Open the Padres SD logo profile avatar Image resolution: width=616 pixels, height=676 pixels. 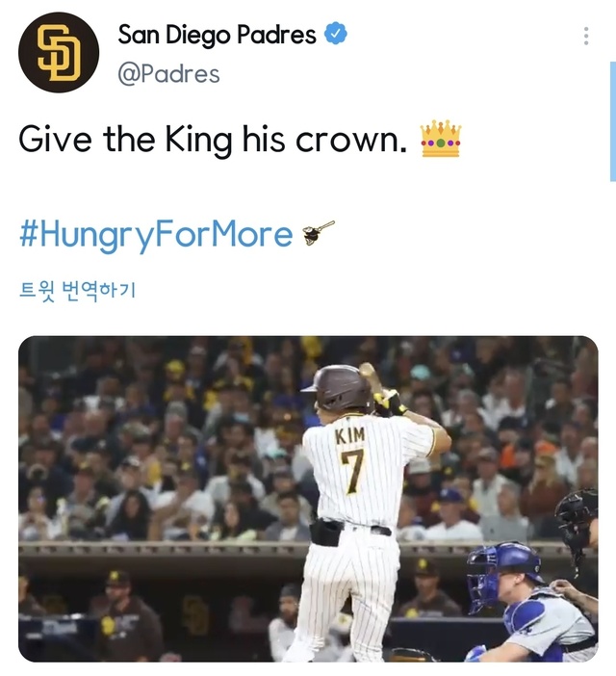pos(59,52)
